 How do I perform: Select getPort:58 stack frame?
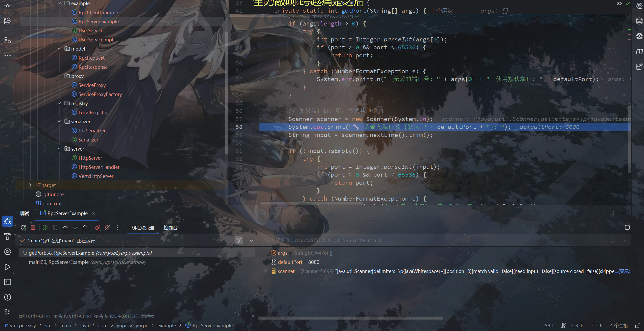[136, 253]
